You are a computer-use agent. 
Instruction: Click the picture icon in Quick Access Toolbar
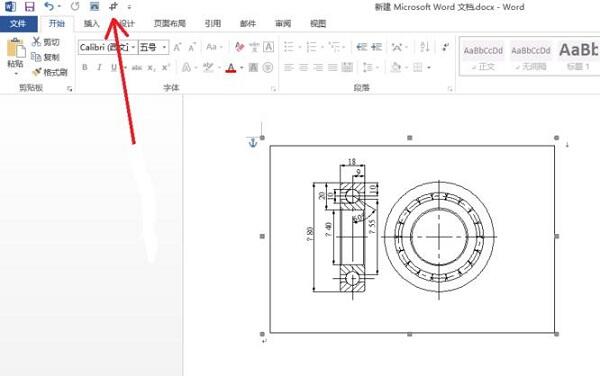pyautogui.click(x=94, y=6)
